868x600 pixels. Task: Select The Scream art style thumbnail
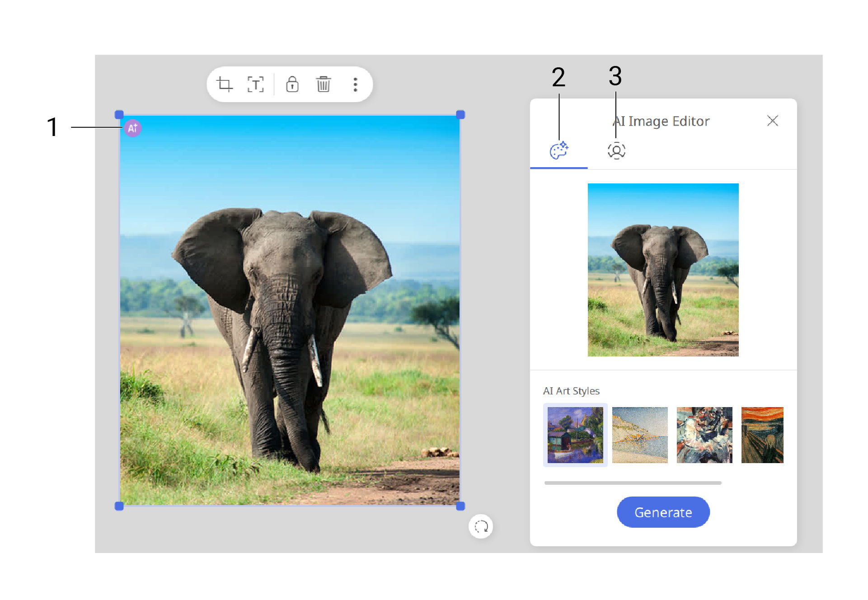[x=762, y=435]
